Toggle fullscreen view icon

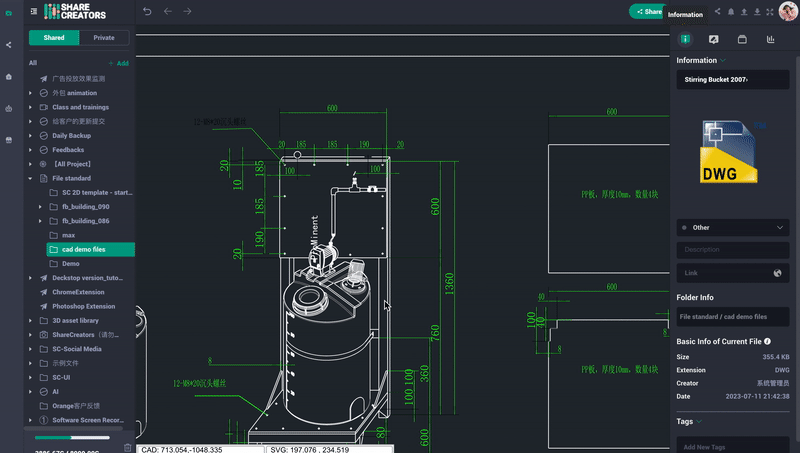(x=770, y=11)
